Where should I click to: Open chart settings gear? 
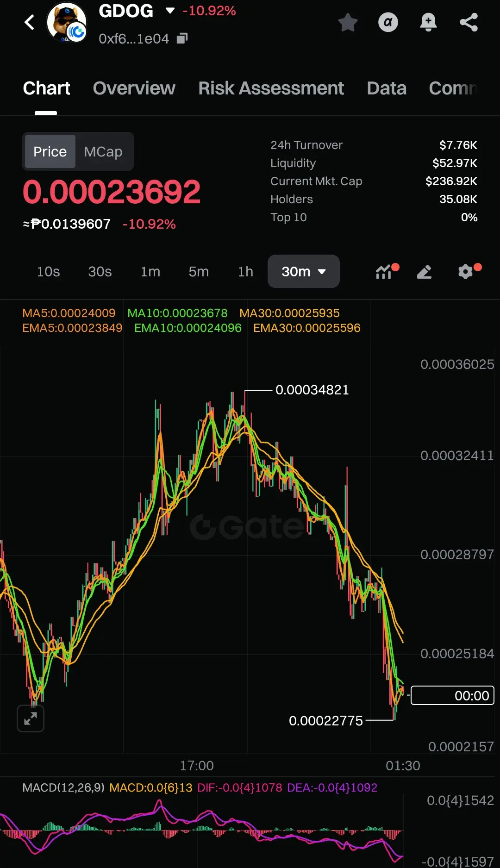[x=466, y=271]
